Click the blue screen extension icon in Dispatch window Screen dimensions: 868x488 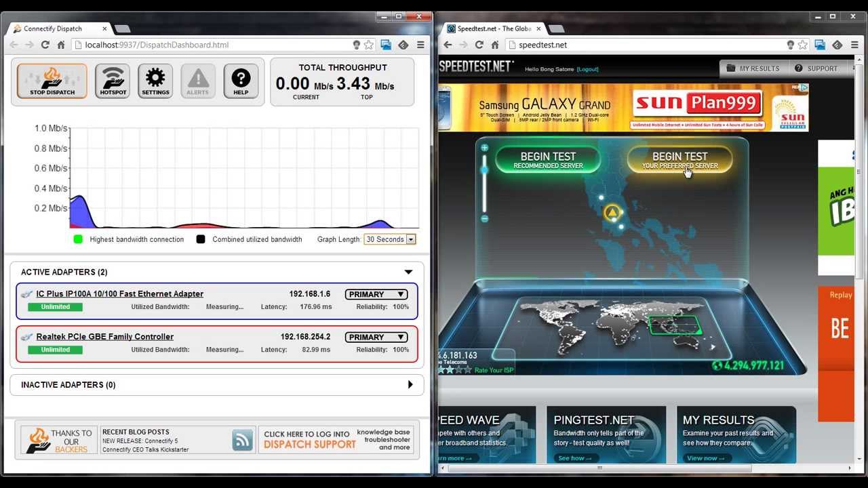[x=386, y=45]
